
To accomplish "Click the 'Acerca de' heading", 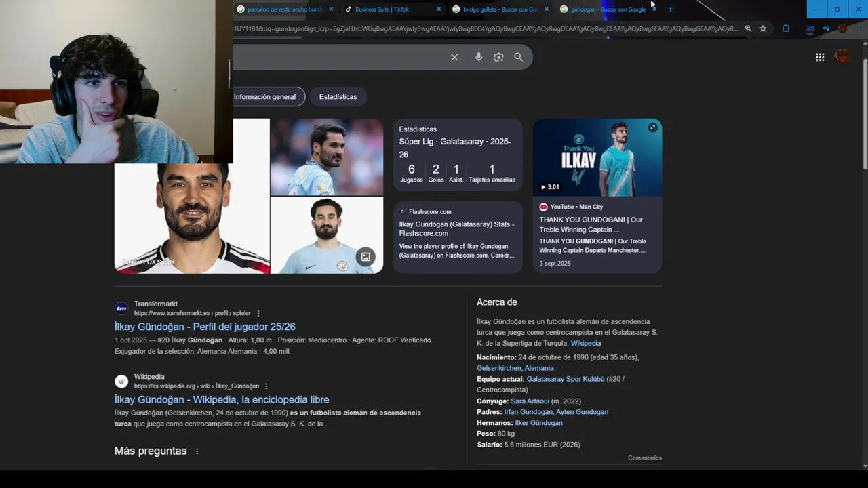I will (497, 302).
